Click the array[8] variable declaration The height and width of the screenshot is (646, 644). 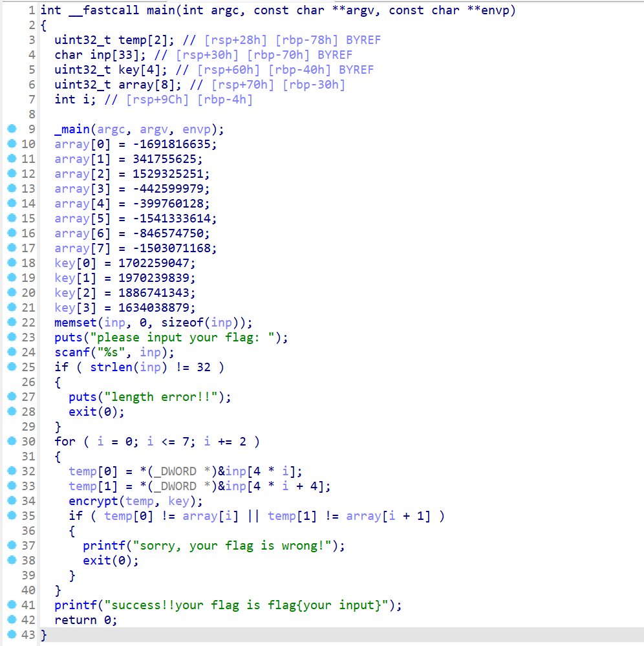[118, 85]
